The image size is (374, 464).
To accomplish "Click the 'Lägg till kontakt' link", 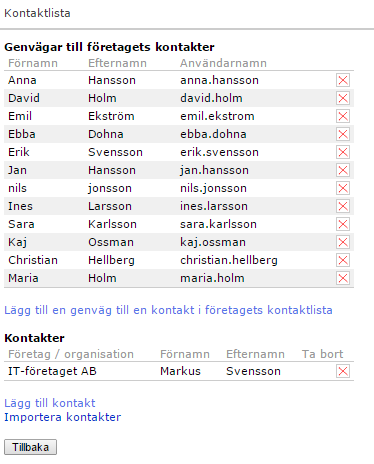I will (x=50, y=403).
